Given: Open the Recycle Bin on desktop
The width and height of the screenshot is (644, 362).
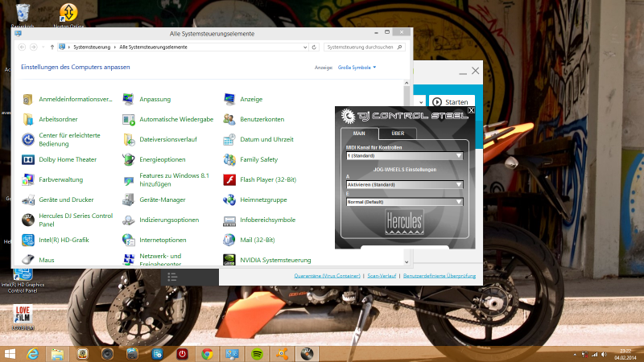Looking at the screenshot, I should click(x=23, y=15).
